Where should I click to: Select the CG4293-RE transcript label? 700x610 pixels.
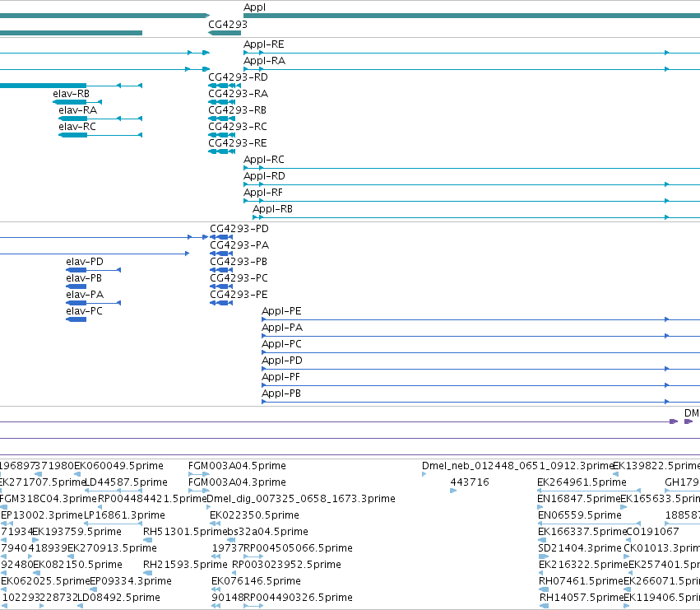pyautogui.click(x=238, y=143)
